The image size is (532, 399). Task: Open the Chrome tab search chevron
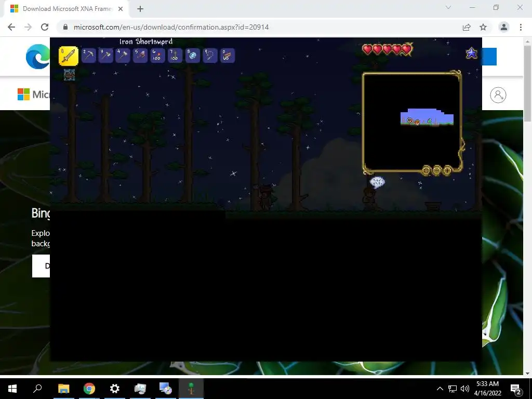click(x=448, y=7)
